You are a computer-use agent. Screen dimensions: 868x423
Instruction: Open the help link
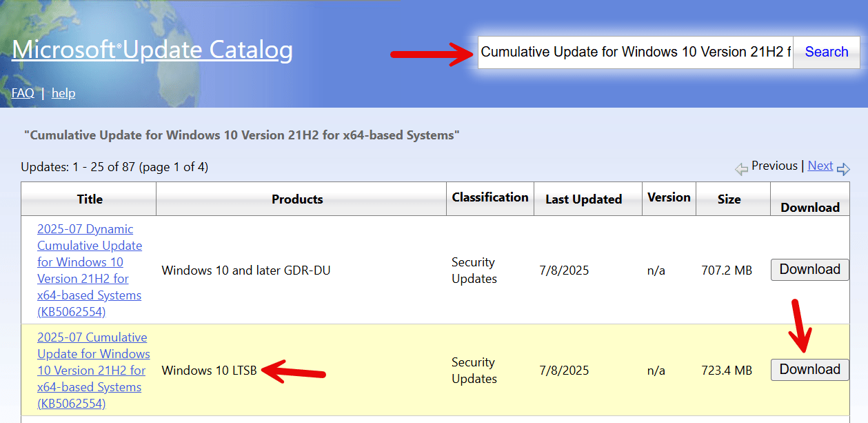coord(63,93)
